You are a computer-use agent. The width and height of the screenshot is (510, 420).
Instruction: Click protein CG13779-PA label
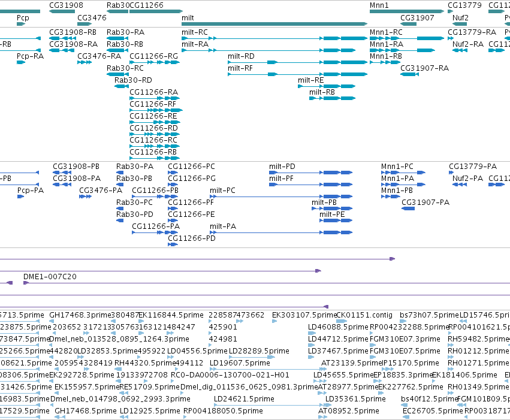click(473, 167)
